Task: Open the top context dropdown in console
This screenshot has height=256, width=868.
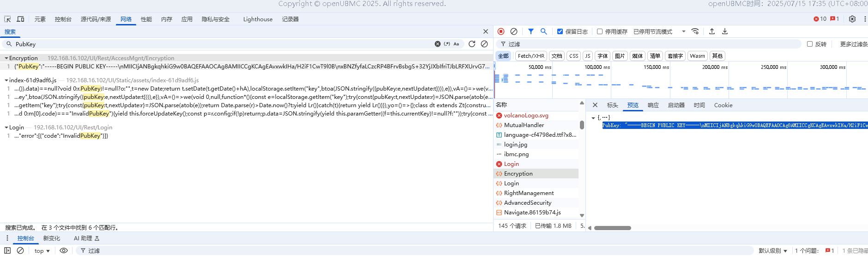Action: coord(42,251)
